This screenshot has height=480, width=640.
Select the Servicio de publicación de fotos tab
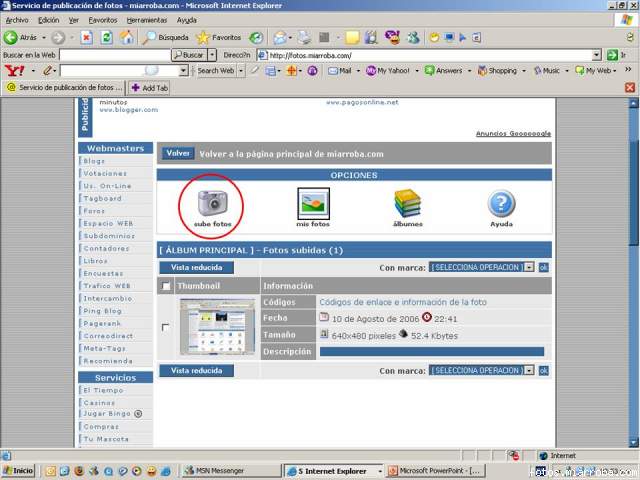[x=64, y=87]
